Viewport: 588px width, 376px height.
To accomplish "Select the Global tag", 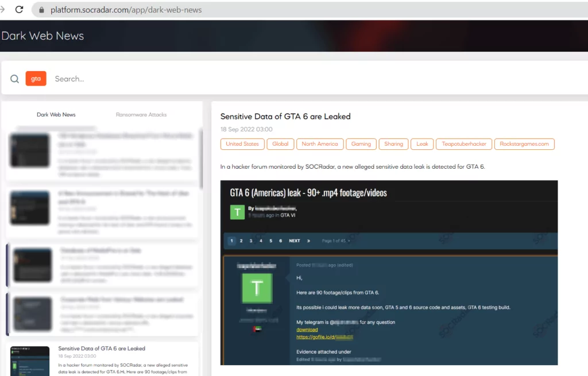I will point(280,144).
